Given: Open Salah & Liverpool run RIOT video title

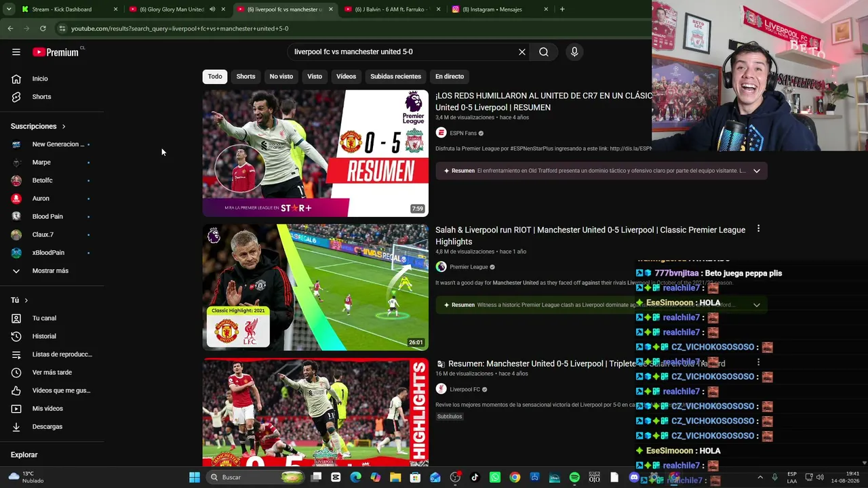Looking at the screenshot, I should tap(590, 236).
